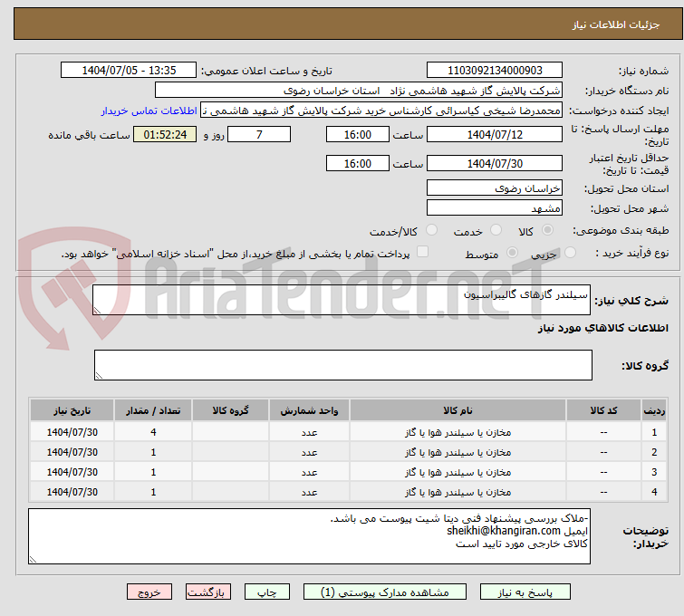The height and width of the screenshot is (616, 684).
Task: Click item name in table row 2
Action: (x=458, y=452)
